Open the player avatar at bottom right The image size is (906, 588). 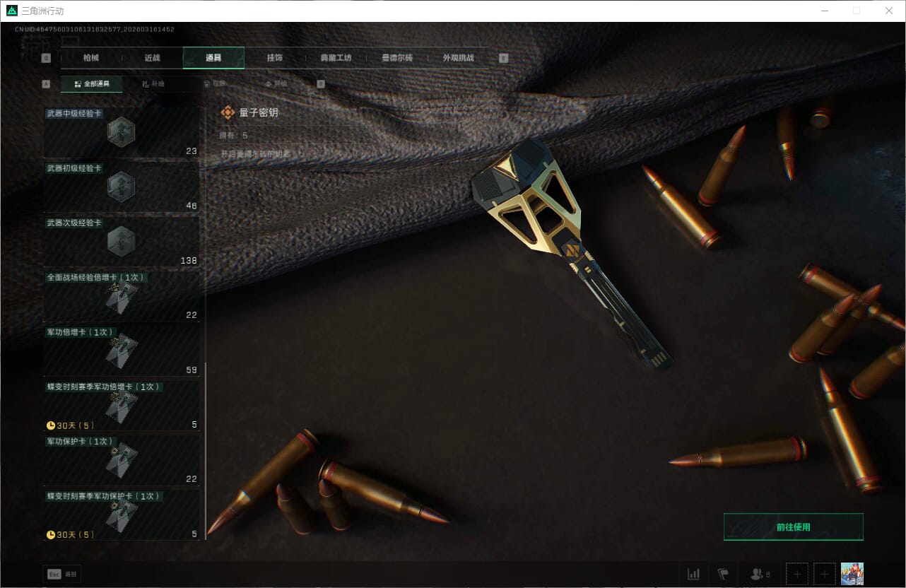tap(852, 574)
